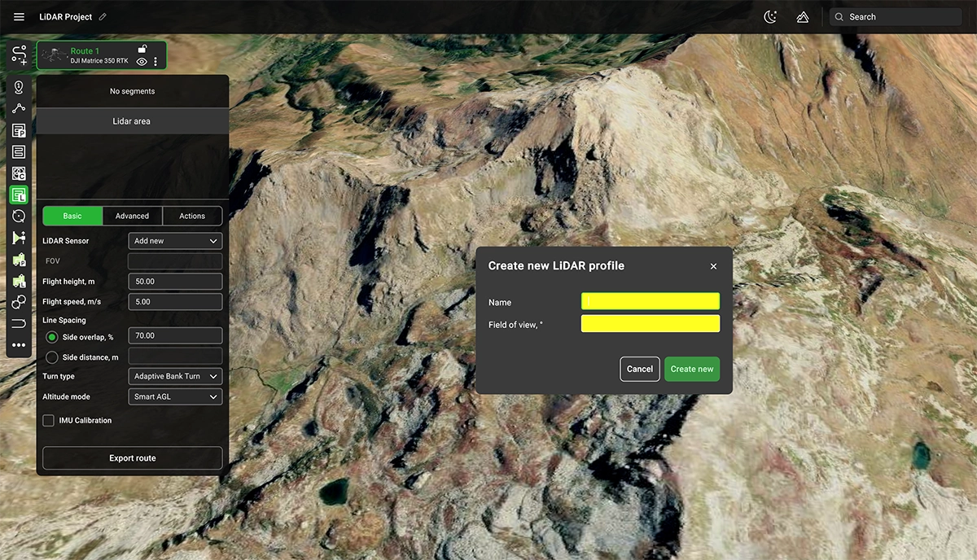
Task: Toggle night mode moon icon
Action: [770, 17]
